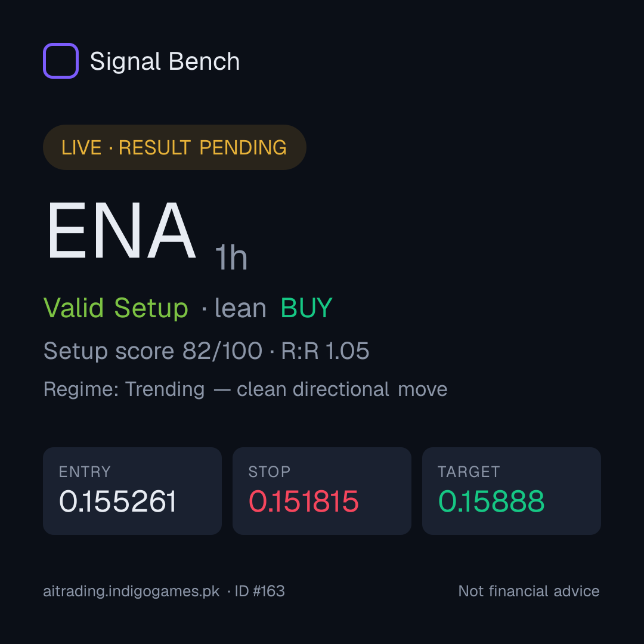
Task: Click the LIVE · RESULT PENDING badge
Action: 175,147
